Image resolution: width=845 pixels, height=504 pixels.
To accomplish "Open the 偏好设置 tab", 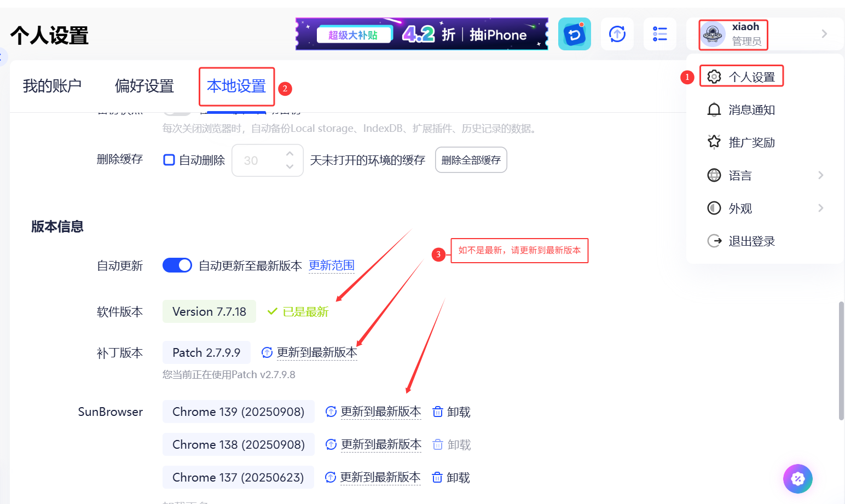I will coord(144,86).
